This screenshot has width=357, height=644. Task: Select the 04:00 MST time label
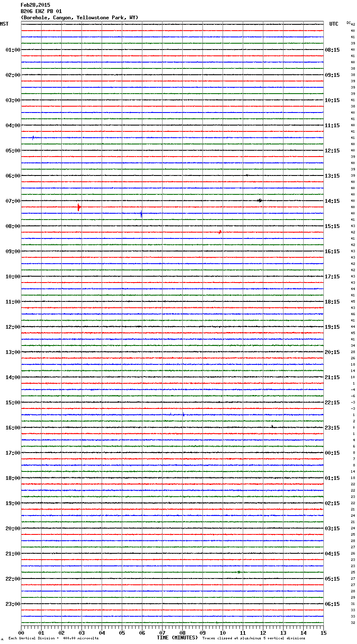[13, 126]
